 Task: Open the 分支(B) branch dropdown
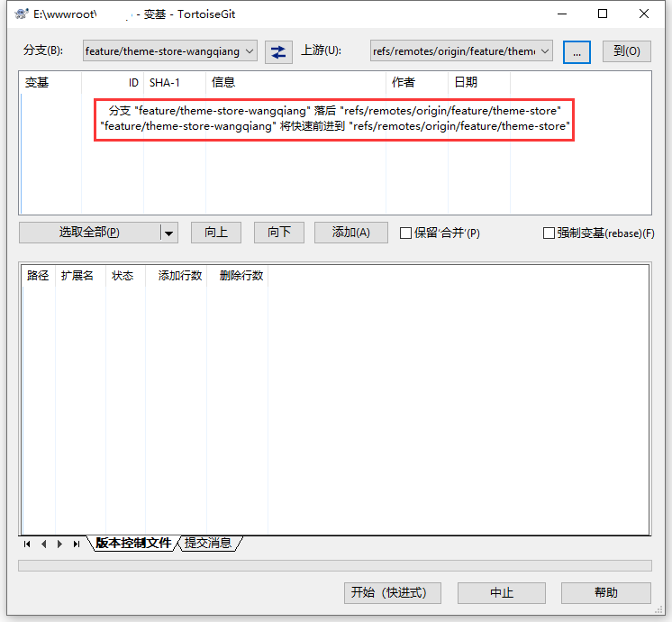tap(170, 51)
